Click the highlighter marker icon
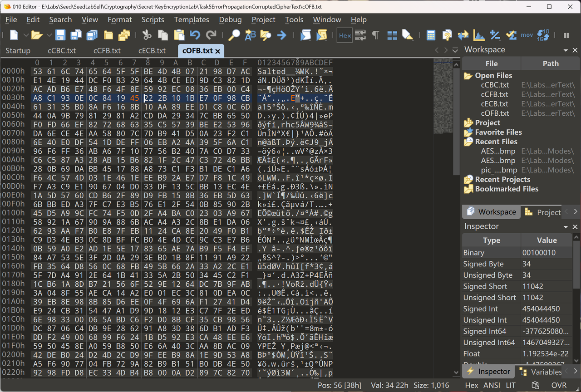Screen dimensions: 581x392 pos(408,35)
